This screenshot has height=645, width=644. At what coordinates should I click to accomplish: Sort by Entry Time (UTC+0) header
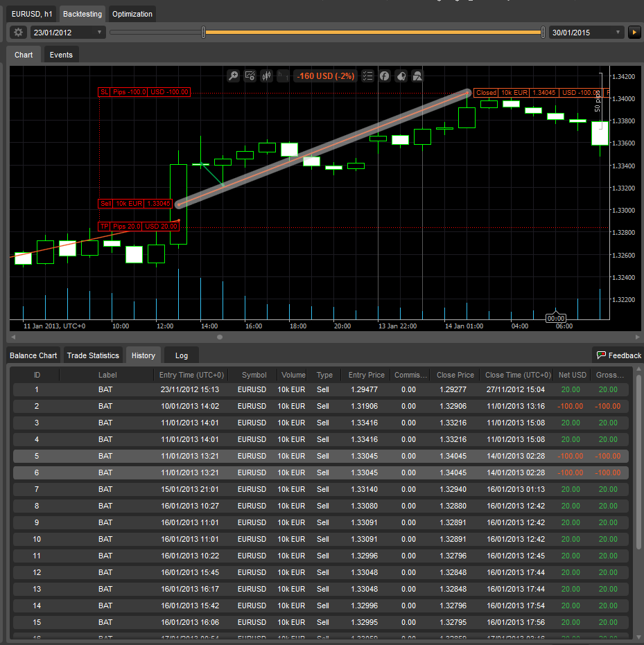[x=191, y=375]
